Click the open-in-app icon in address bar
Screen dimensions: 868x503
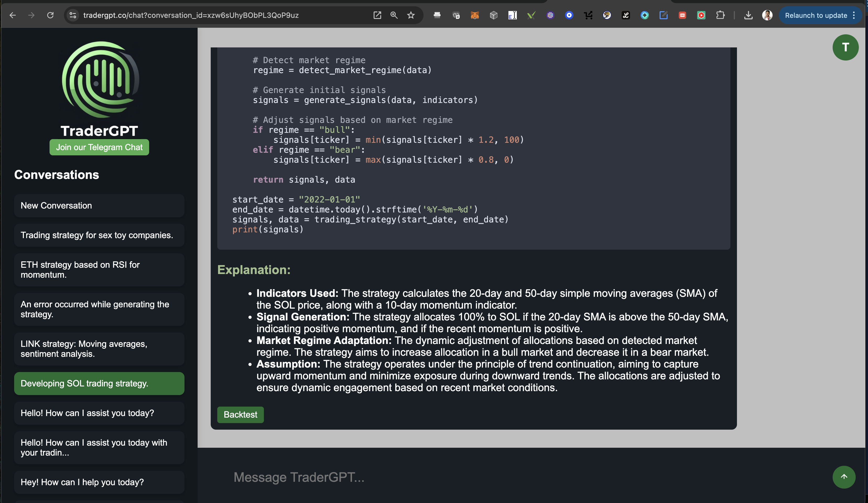click(x=377, y=15)
